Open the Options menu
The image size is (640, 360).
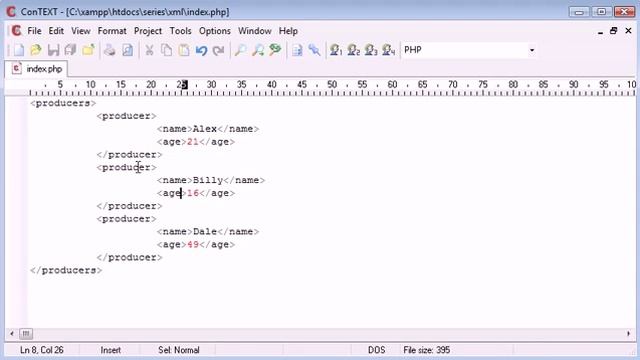click(215, 31)
